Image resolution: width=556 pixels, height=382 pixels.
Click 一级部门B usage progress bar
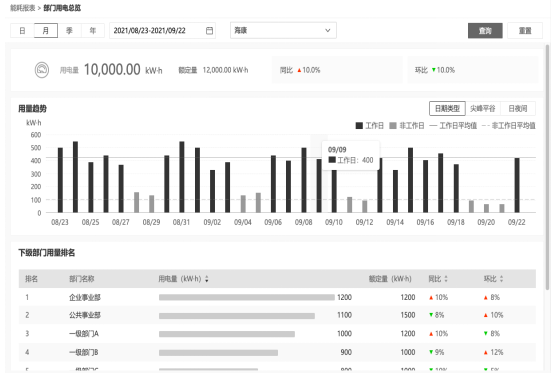[218, 353]
